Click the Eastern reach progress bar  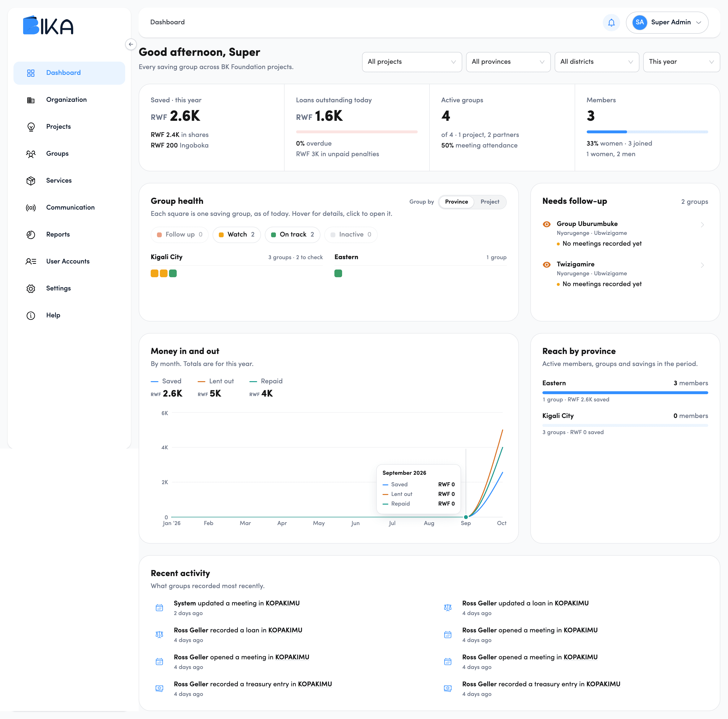tap(625, 393)
